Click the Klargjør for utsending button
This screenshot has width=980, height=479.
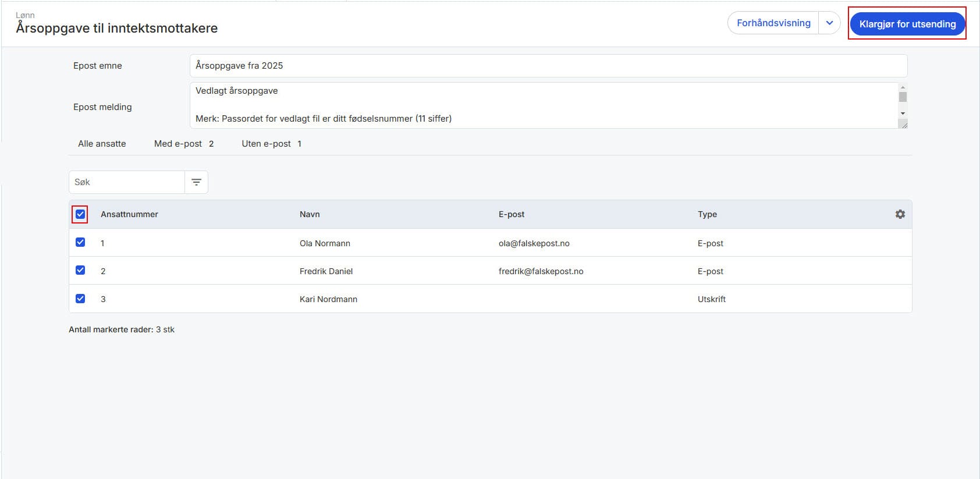(x=907, y=24)
